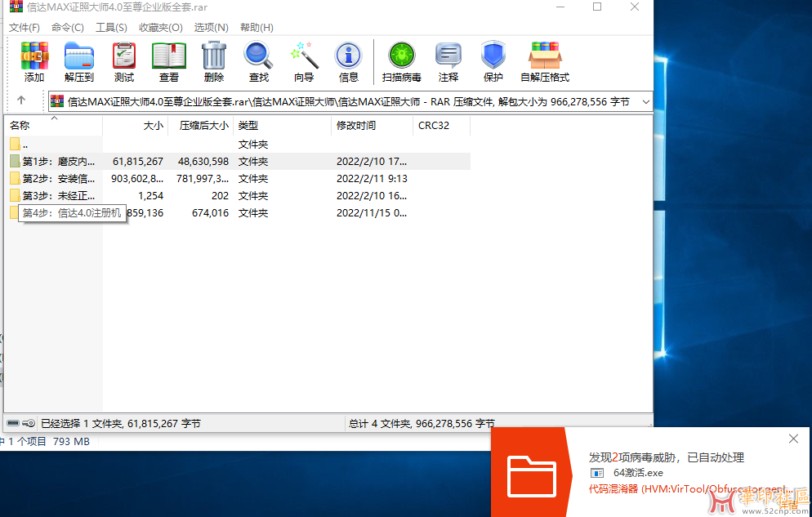Sort by 修改时间 column header
The height and width of the screenshot is (517, 812).
tap(372, 125)
